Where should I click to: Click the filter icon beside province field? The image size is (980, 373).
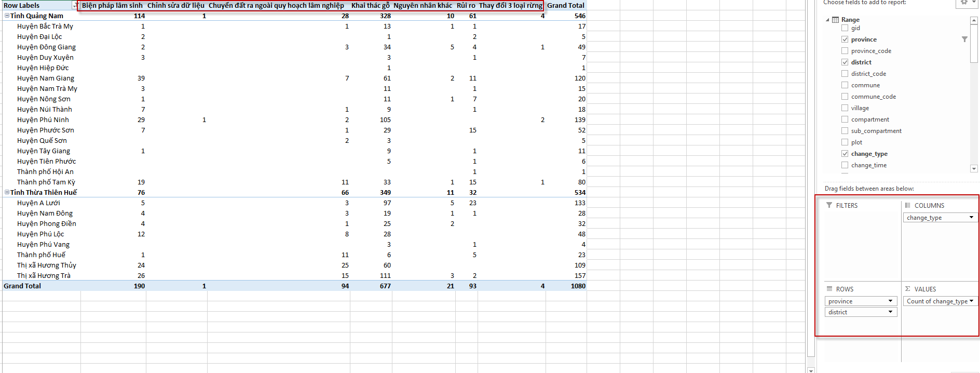(x=964, y=39)
